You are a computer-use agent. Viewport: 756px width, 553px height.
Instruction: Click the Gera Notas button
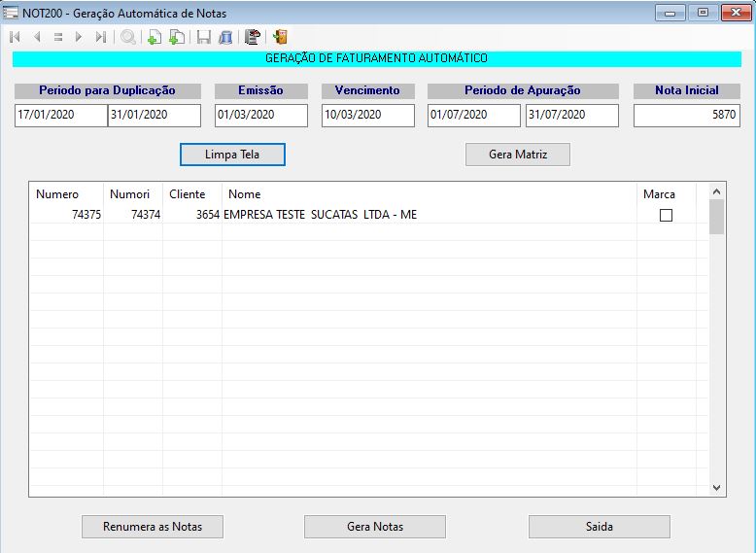point(374,527)
